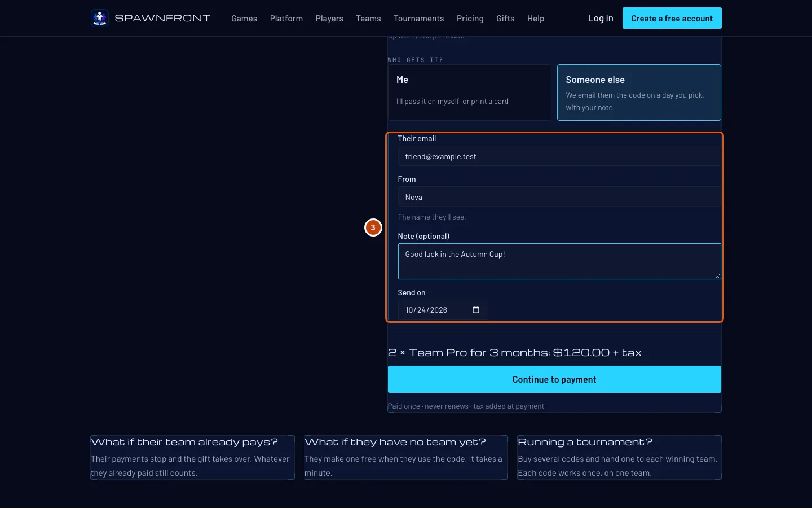Image resolution: width=812 pixels, height=508 pixels.
Task: Click into the Note textarea
Action: click(559, 261)
